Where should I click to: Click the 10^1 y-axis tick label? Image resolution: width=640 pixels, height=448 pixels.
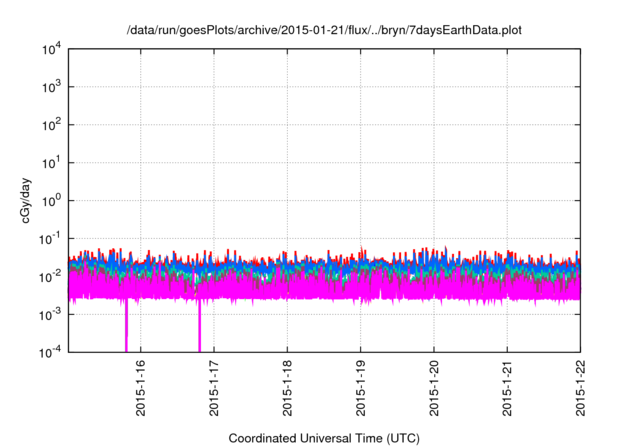[x=52, y=163]
